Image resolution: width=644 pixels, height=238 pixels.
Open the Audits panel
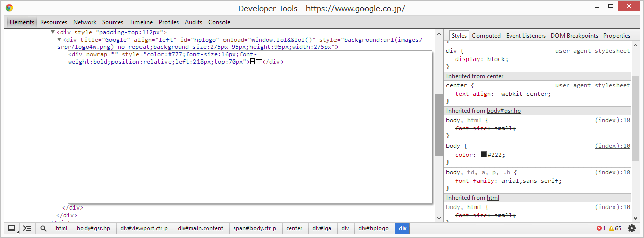click(x=193, y=22)
